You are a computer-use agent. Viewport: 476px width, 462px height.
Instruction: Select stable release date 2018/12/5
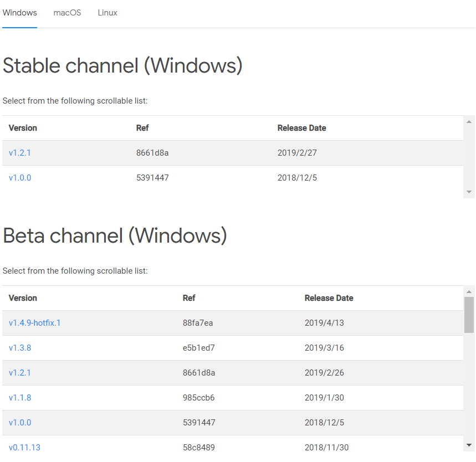297,178
